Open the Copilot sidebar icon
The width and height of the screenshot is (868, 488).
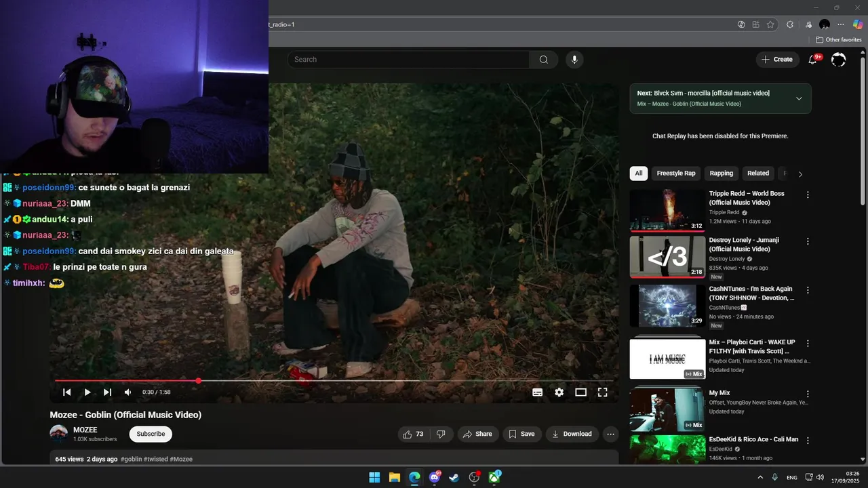(858, 24)
